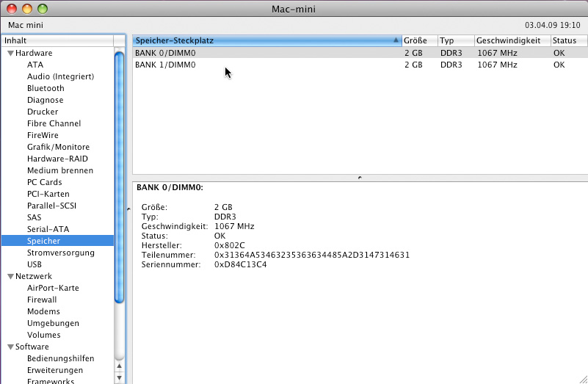Open Medium brennen entry
This screenshot has width=588, height=384.
coord(60,170)
